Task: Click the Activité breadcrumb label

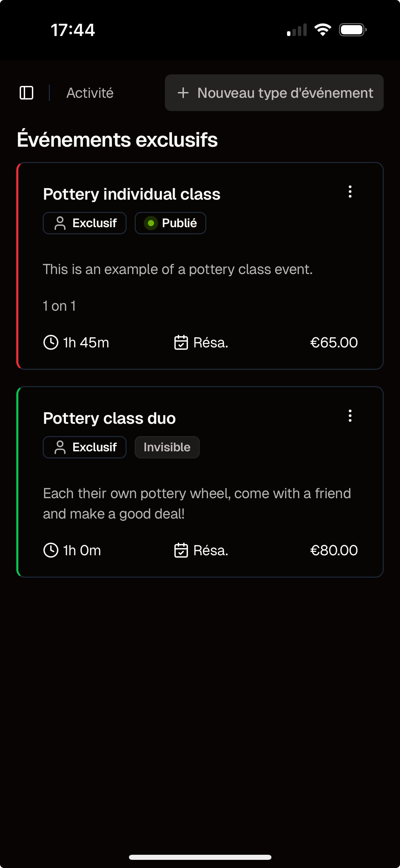Action: [90, 93]
